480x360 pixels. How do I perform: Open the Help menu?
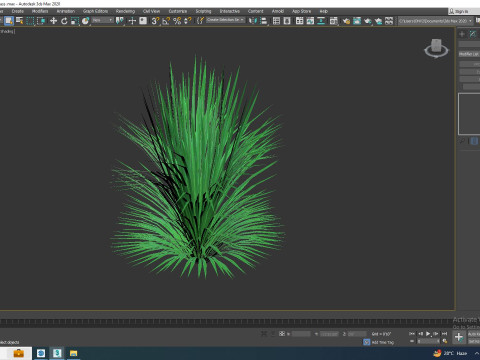pos(323,11)
